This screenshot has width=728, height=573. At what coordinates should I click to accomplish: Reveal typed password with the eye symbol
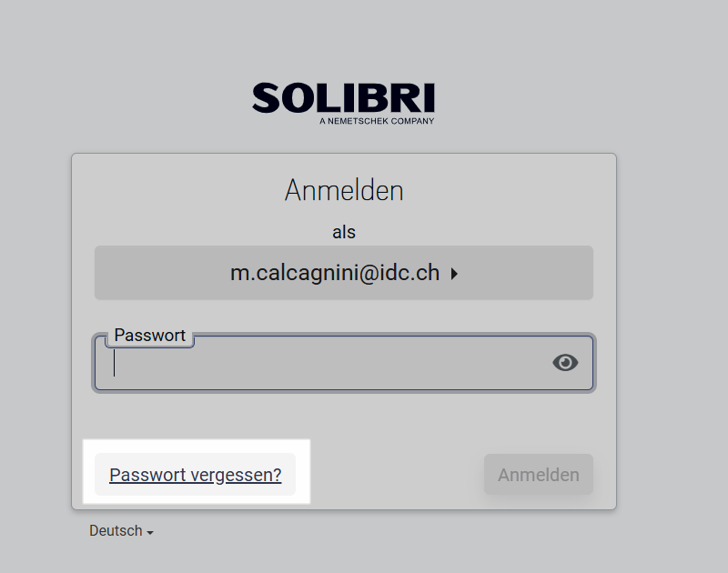click(x=565, y=362)
